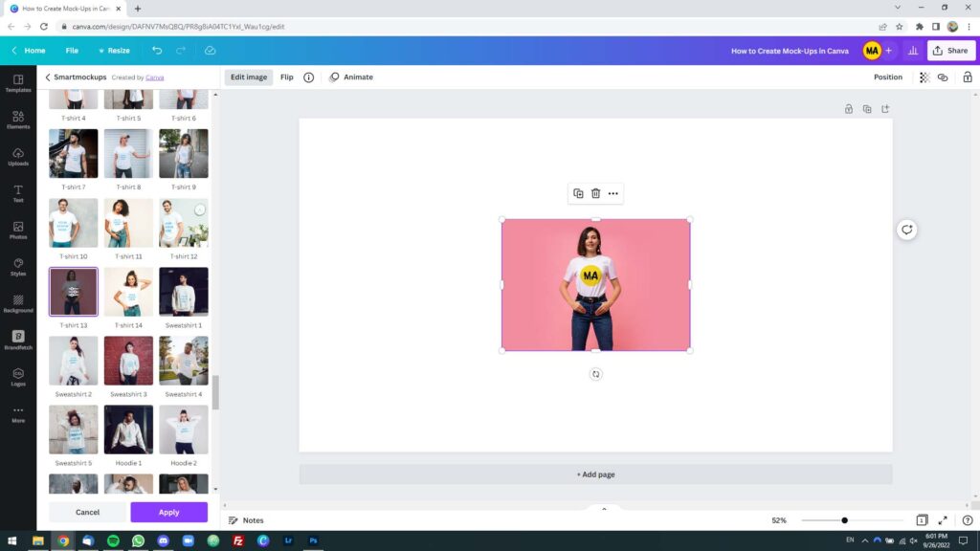980x551 pixels.
Task: Add a new page with the page plus icon
Action: (x=885, y=109)
